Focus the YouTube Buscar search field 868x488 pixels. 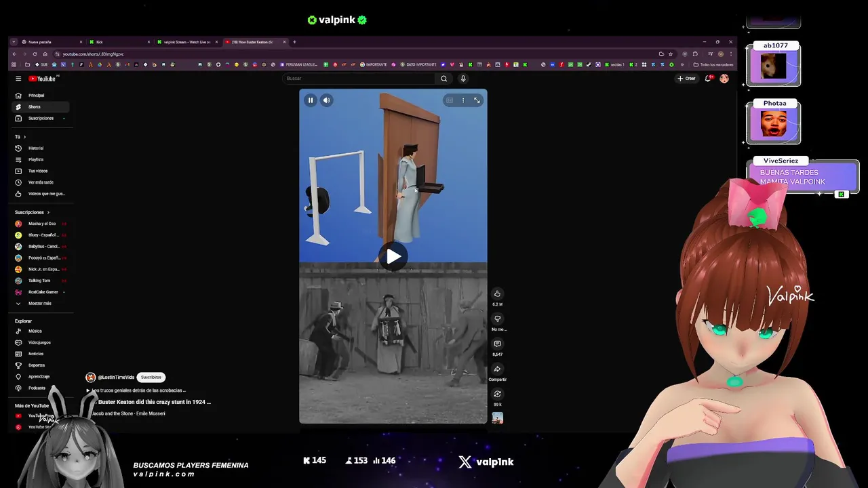359,79
